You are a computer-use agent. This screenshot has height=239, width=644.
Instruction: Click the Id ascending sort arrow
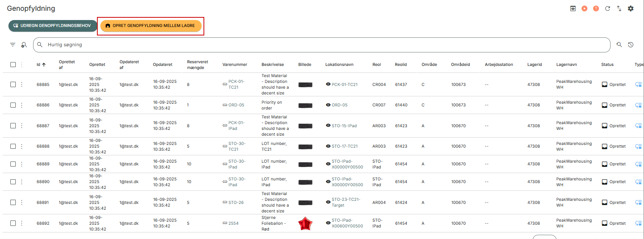(44, 65)
